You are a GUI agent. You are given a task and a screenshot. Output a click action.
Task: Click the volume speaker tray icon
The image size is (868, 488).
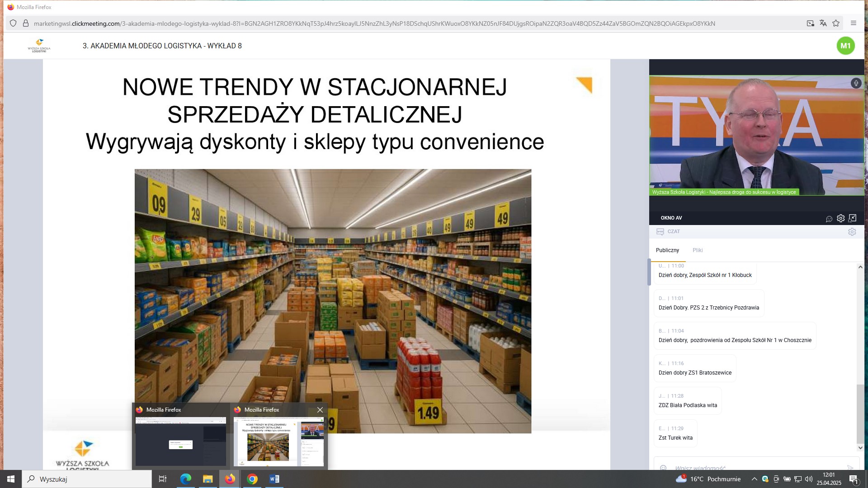809,479
